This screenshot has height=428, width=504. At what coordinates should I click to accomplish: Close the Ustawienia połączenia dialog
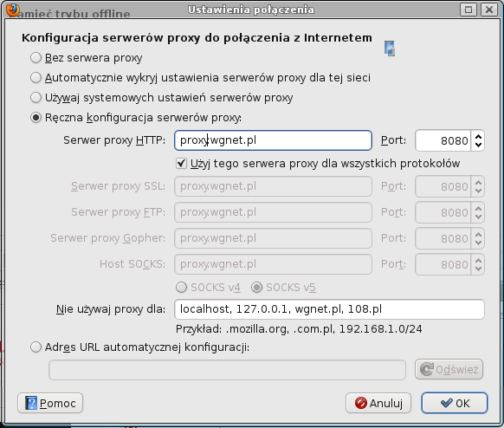[x=489, y=10]
